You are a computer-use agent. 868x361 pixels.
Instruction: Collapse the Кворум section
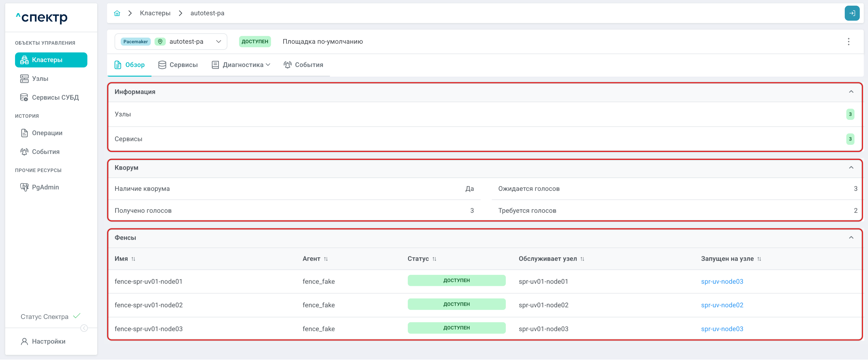(x=851, y=168)
